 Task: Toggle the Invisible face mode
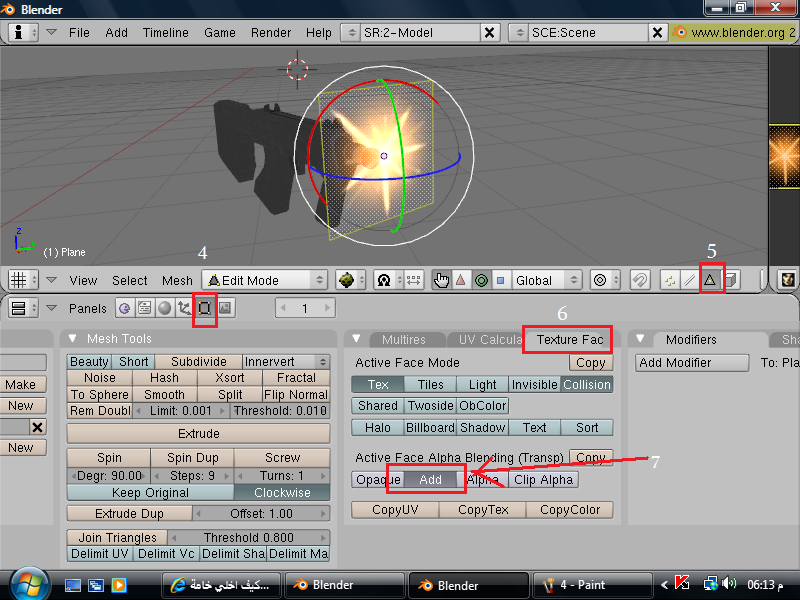coord(535,385)
